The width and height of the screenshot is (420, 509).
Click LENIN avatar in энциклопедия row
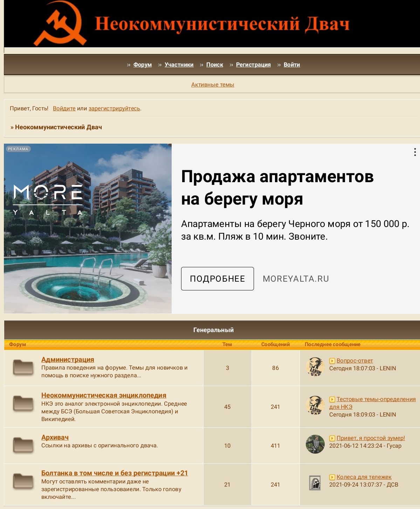tap(315, 405)
